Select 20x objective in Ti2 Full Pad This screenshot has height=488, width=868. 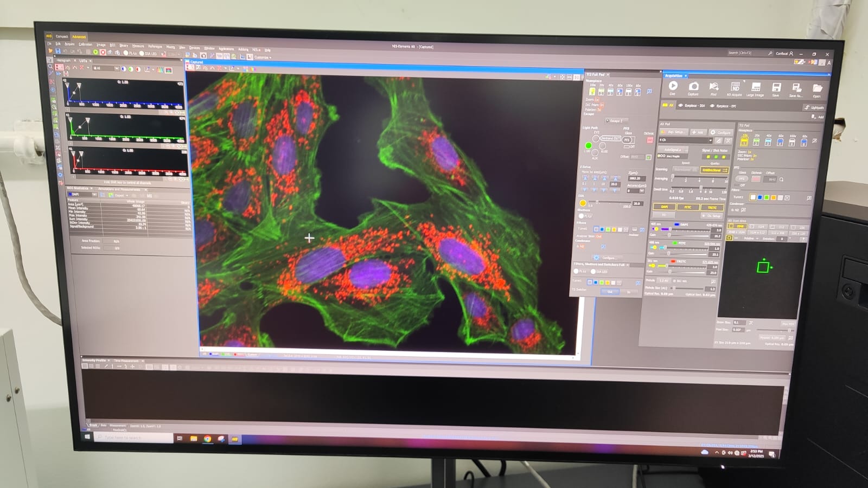[601, 91]
